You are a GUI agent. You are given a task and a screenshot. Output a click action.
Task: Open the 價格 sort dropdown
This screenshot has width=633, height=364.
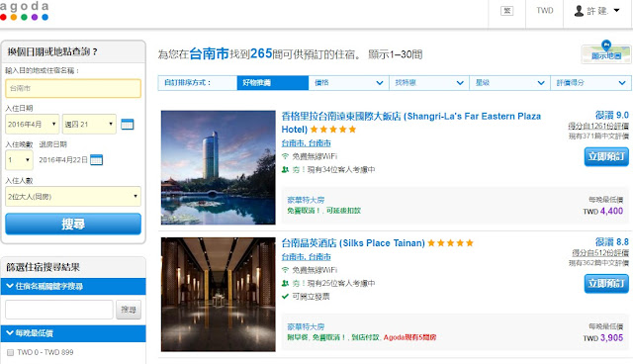pos(349,83)
